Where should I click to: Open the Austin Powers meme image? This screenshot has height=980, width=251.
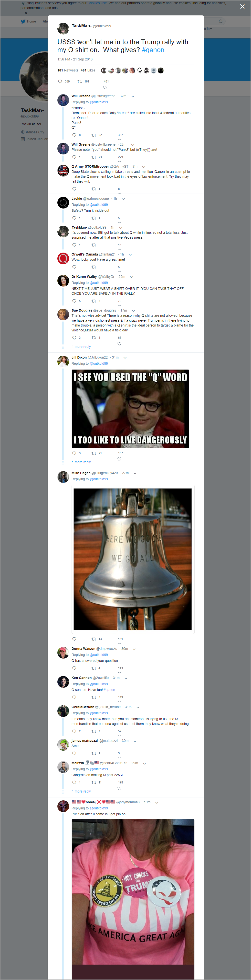[x=130, y=408]
